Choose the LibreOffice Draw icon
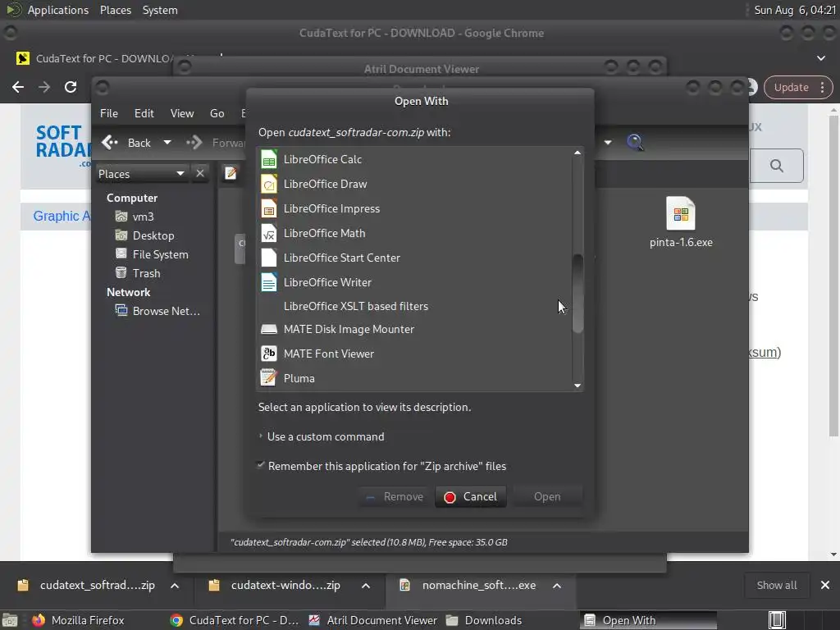The width and height of the screenshot is (840, 630). point(269,184)
